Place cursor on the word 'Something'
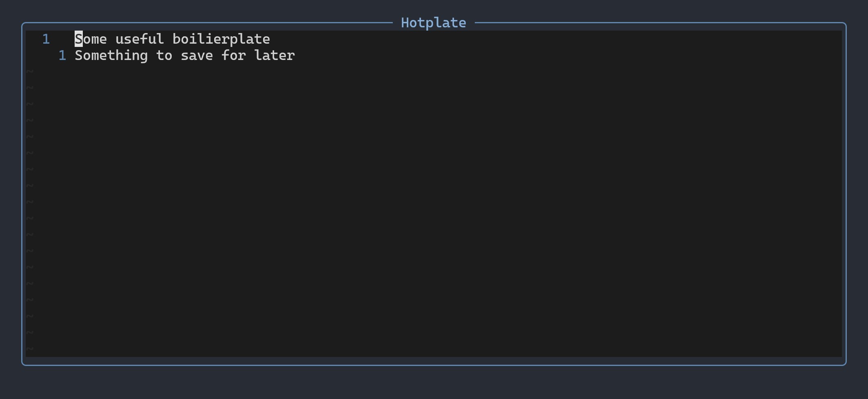Image resolution: width=868 pixels, height=399 pixels. (111, 56)
